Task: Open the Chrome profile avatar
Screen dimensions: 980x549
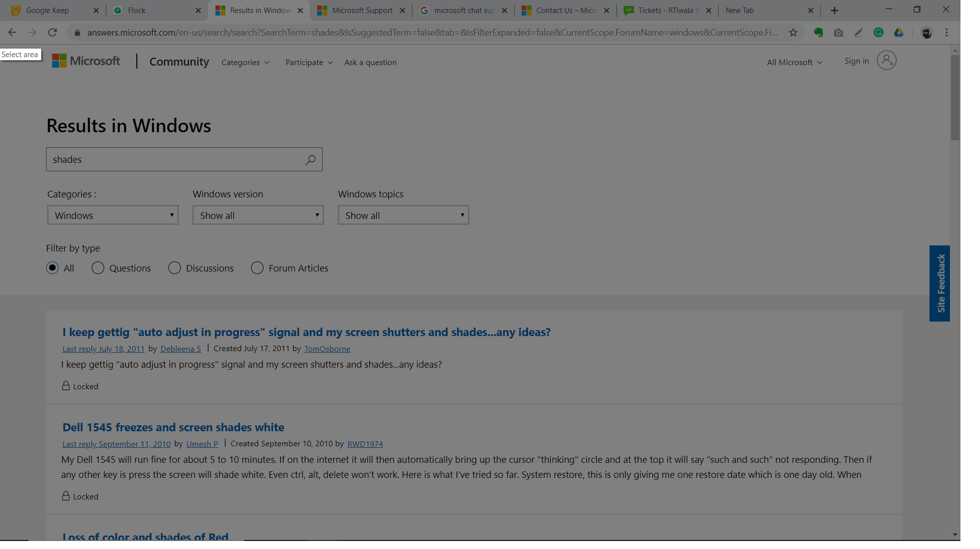Action: [x=927, y=33]
